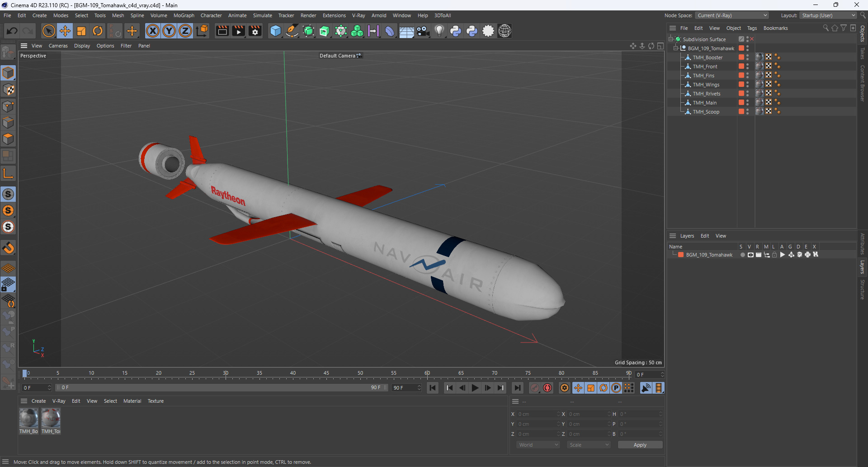Go to end of animation
The height and width of the screenshot is (467, 868).
pos(518,388)
